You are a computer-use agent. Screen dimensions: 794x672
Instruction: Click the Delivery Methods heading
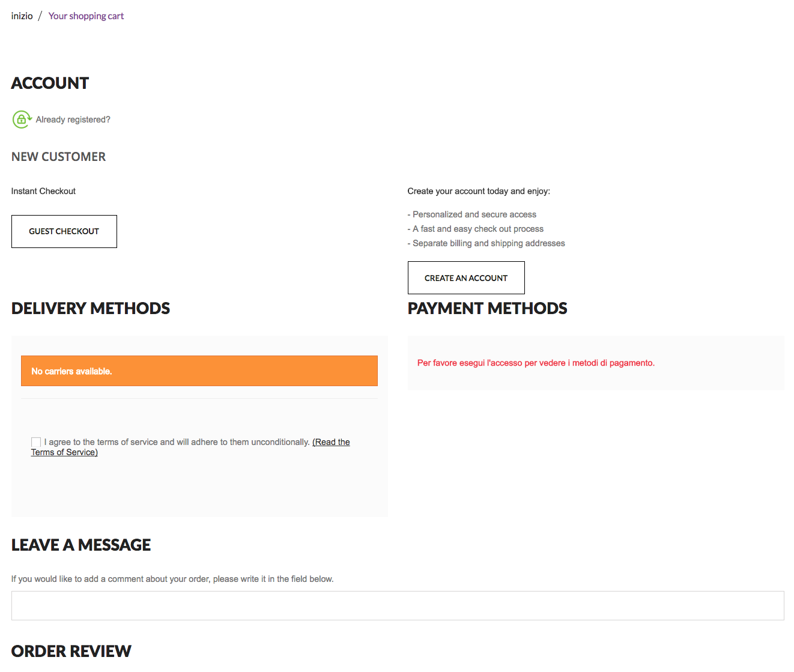pyautogui.click(x=91, y=308)
